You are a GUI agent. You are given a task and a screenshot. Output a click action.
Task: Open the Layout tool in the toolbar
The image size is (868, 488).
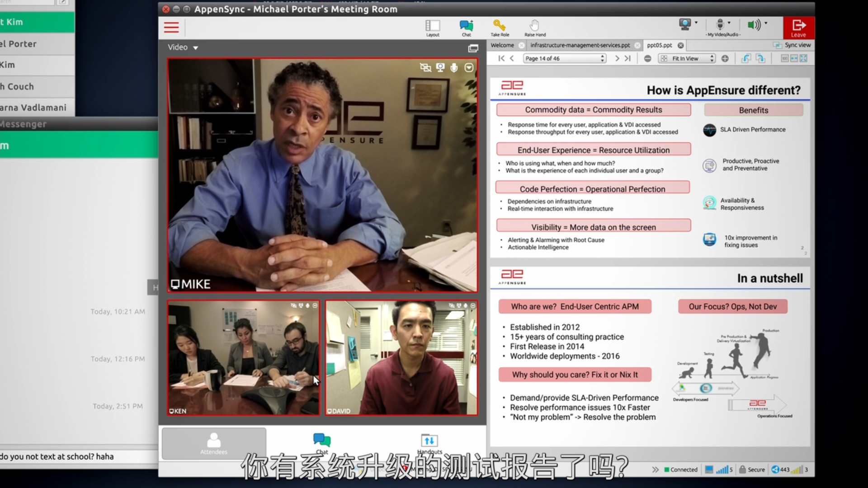pos(433,28)
